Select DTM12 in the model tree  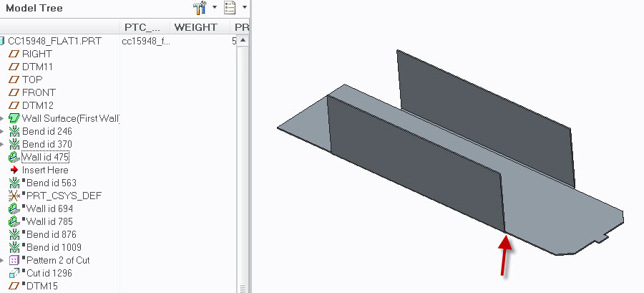coord(38,105)
